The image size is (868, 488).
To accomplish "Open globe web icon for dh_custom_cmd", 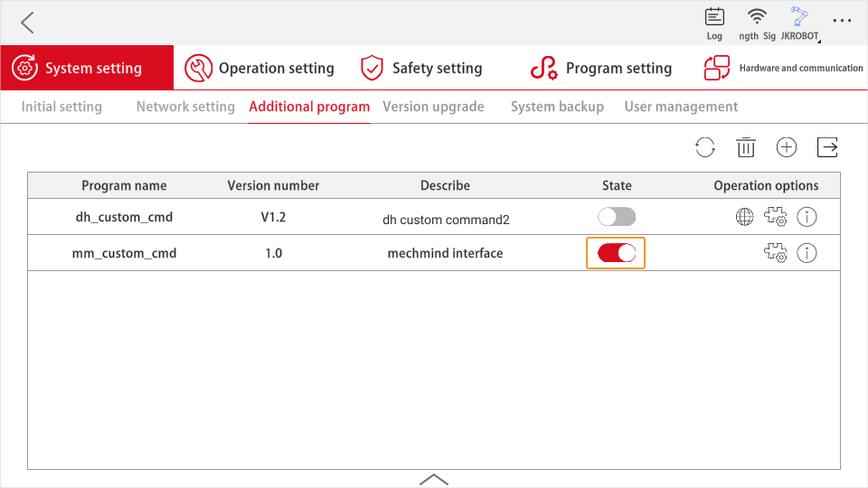I will pyautogui.click(x=744, y=217).
